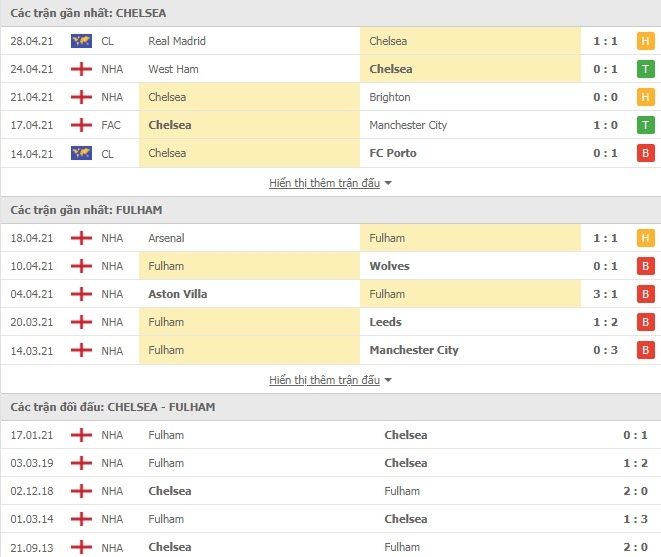The width and height of the screenshot is (661, 557).
Task: Click the 1 : 0 score against Manchester City
Action: [x=605, y=125]
